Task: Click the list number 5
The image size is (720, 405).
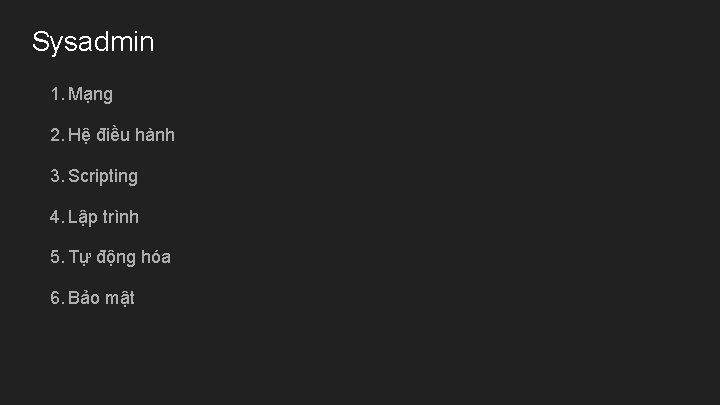Action: (x=57, y=257)
